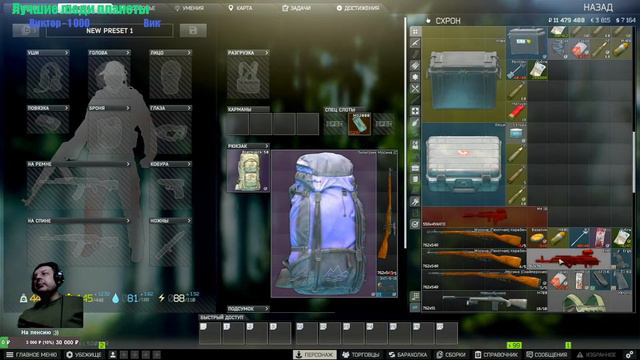Click the rifle inside the backpack grid
Viewport: 640px width, 360px height.
pyautogui.click(x=387, y=213)
